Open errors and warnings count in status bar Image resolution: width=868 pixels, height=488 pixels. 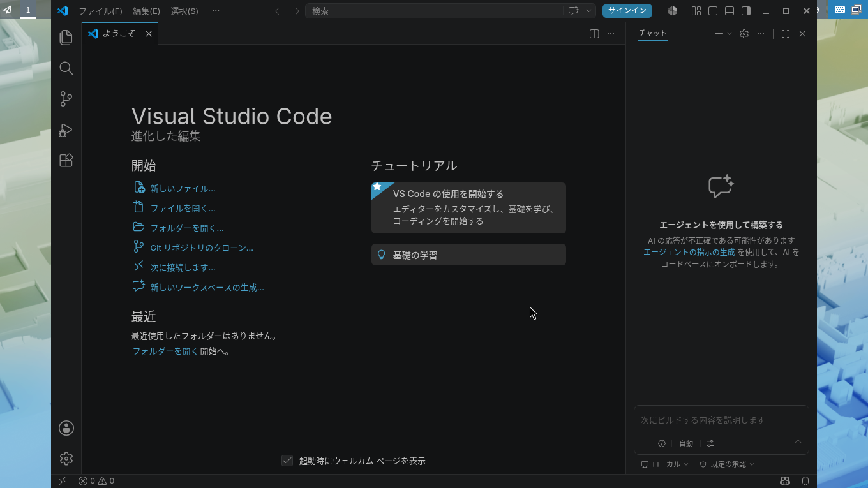click(96, 481)
